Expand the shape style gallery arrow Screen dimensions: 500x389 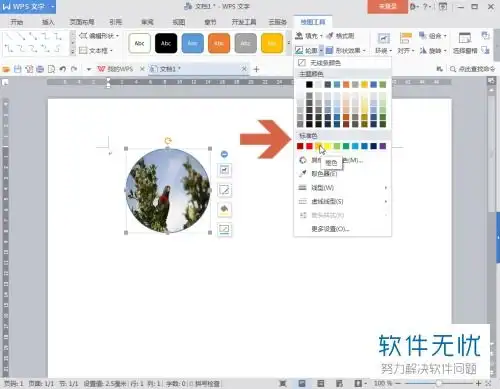point(289,43)
